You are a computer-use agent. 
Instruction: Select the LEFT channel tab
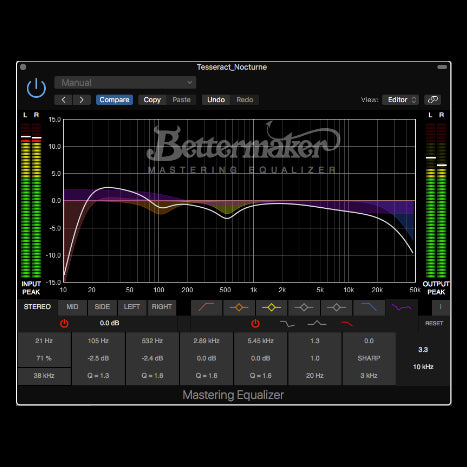(x=132, y=307)
